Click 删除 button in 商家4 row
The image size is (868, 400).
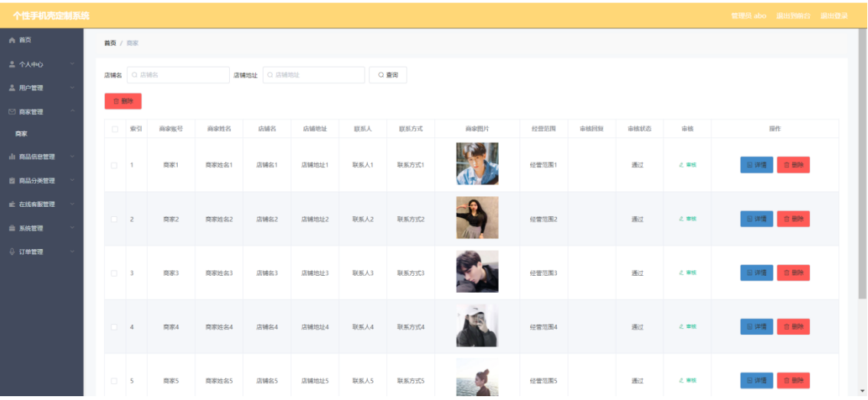pyautogui.click(x=793, y=327)
